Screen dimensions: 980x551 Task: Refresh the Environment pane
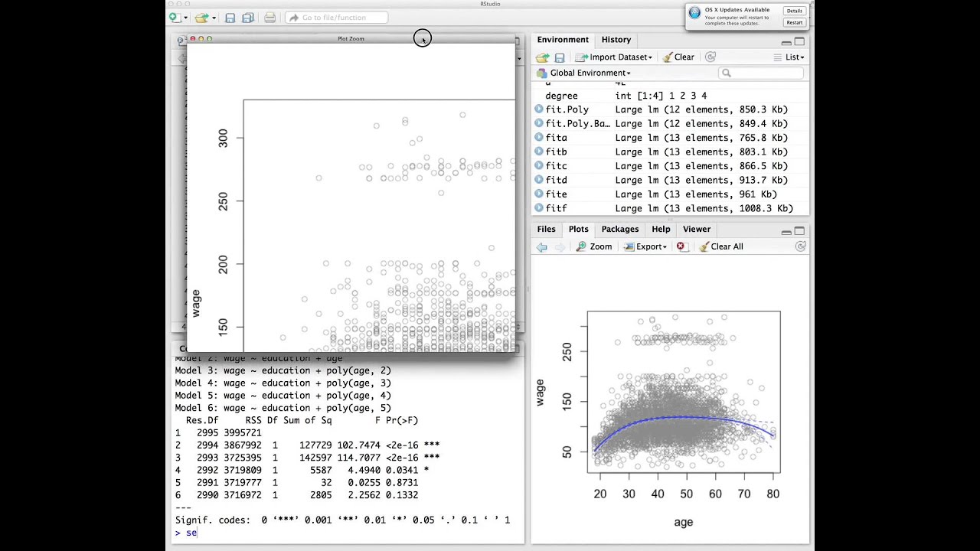point(710,57)
